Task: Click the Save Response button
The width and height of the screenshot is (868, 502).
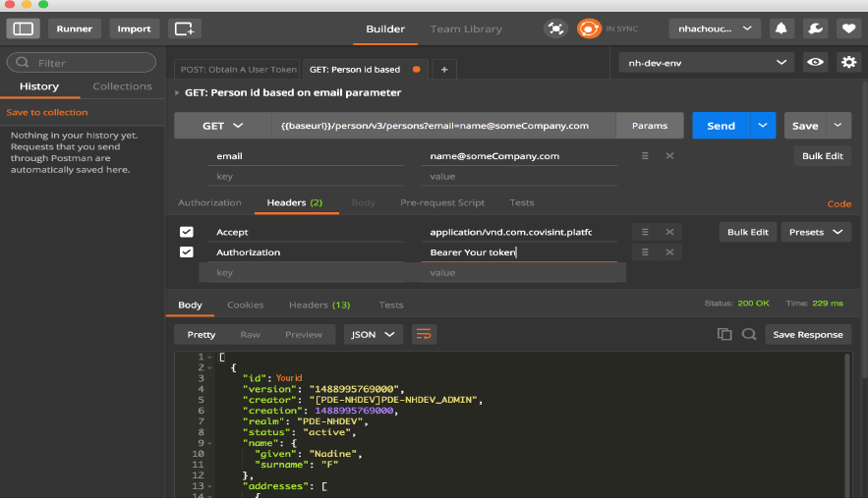Action: click(808, 334)
